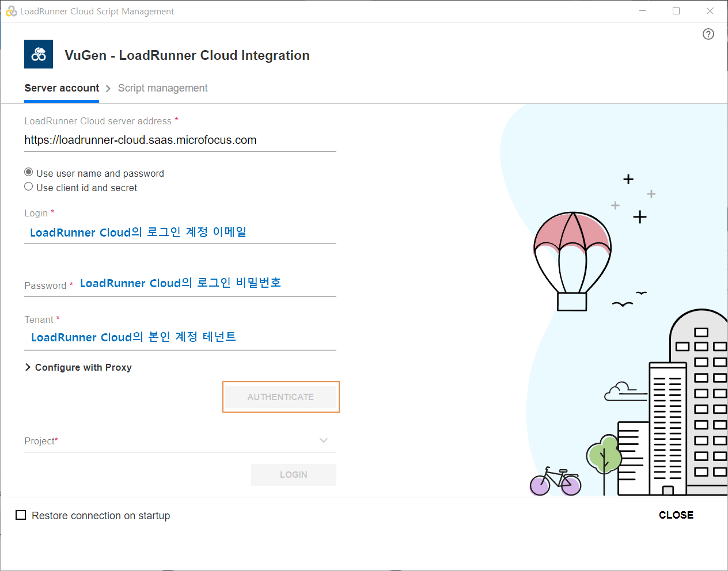Switch to the Script management step
Viewport: 728px width, 571px height.
click(162, 87)
